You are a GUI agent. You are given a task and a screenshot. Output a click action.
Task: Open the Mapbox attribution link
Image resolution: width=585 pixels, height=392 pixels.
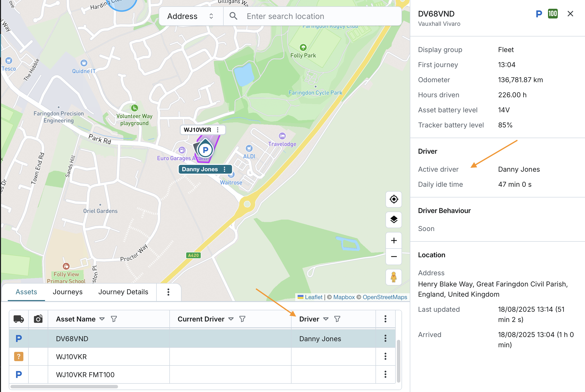[x=344, y=297]
